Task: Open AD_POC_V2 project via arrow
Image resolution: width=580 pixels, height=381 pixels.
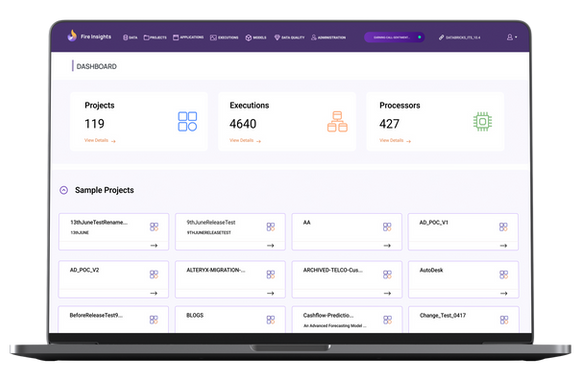Action: pyautogui.click(x=154, y=293)
